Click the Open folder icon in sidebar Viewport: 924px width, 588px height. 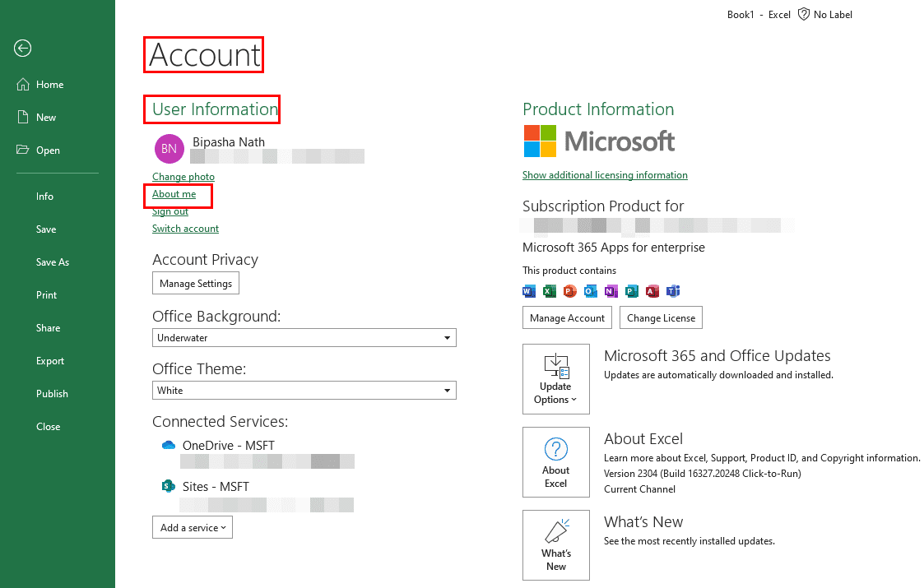(x=22, y=150)
